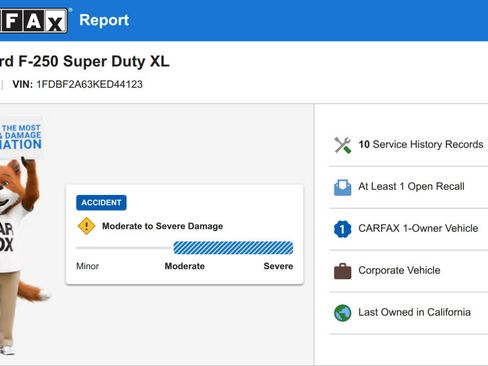Click the open recall envelope icon

343,187
